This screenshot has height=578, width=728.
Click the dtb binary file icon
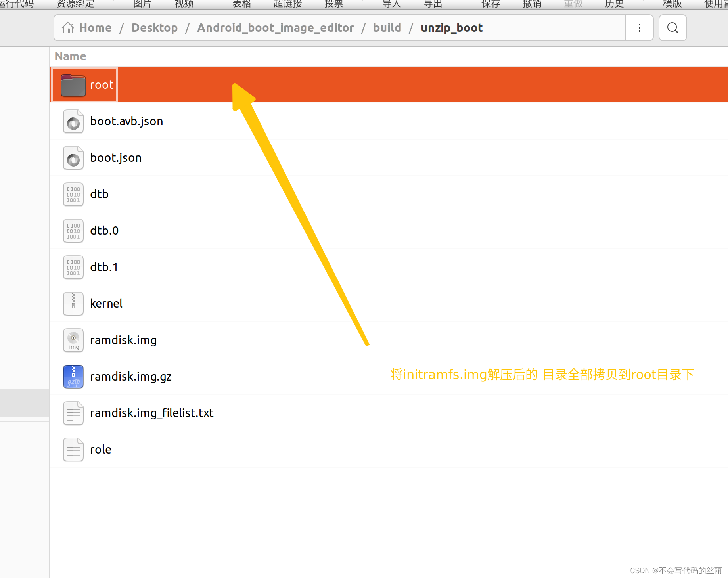73,194
